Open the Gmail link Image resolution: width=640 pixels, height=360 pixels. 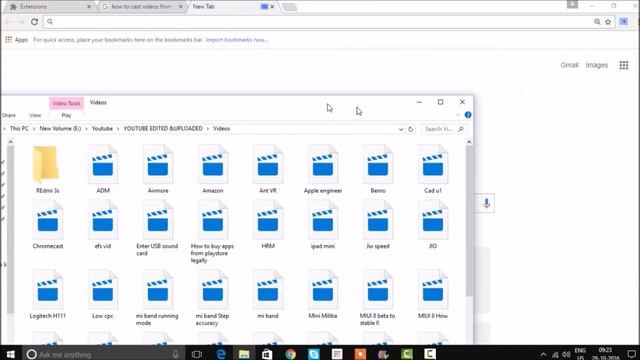point(569,65)
